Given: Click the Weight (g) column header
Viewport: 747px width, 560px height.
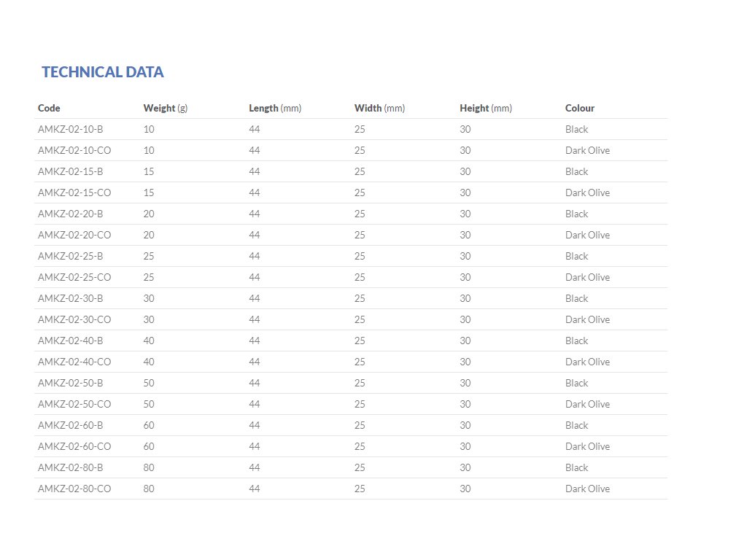Looking at the screenshot, I should pos(165,108).
